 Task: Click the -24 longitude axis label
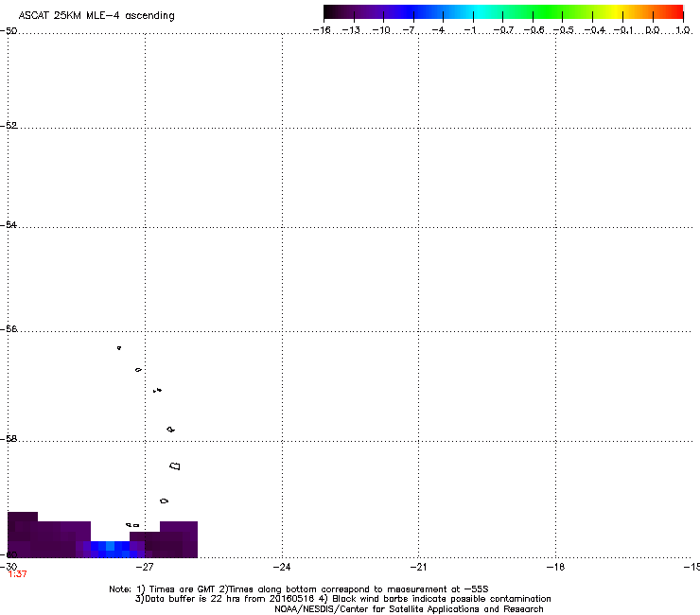tap(282, 567)
